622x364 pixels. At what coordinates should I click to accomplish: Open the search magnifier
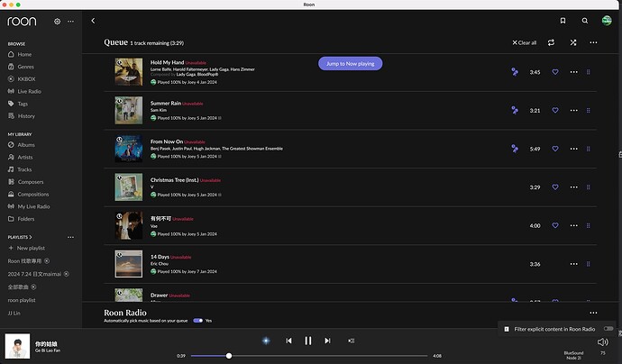point(585,21)
